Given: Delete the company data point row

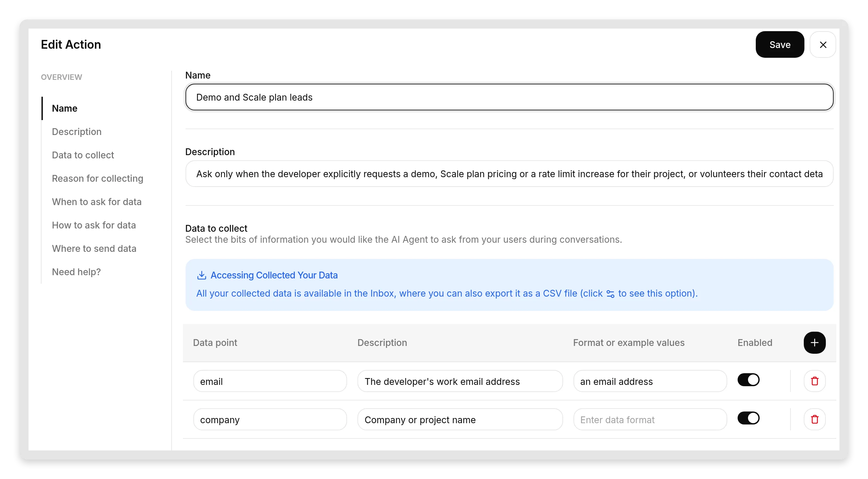Looking at the screenshot, I should [x=814, y=419].
